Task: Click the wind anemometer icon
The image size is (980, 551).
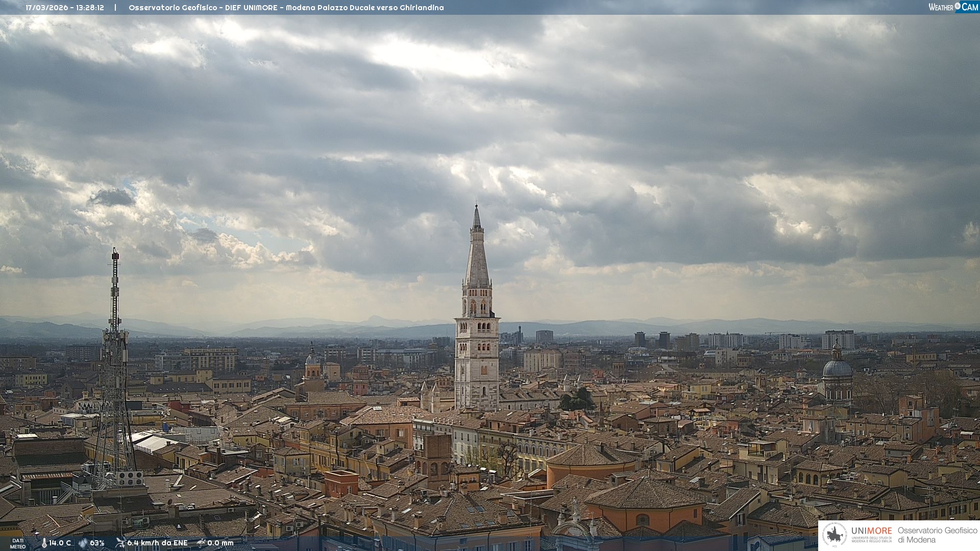Action: 120,543
